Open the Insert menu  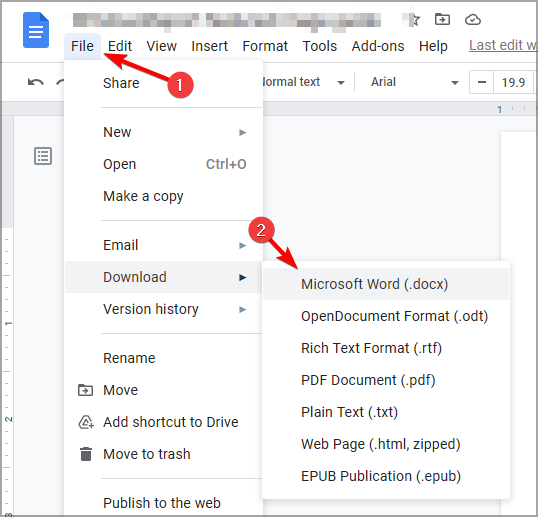click(x=209, y=46)
